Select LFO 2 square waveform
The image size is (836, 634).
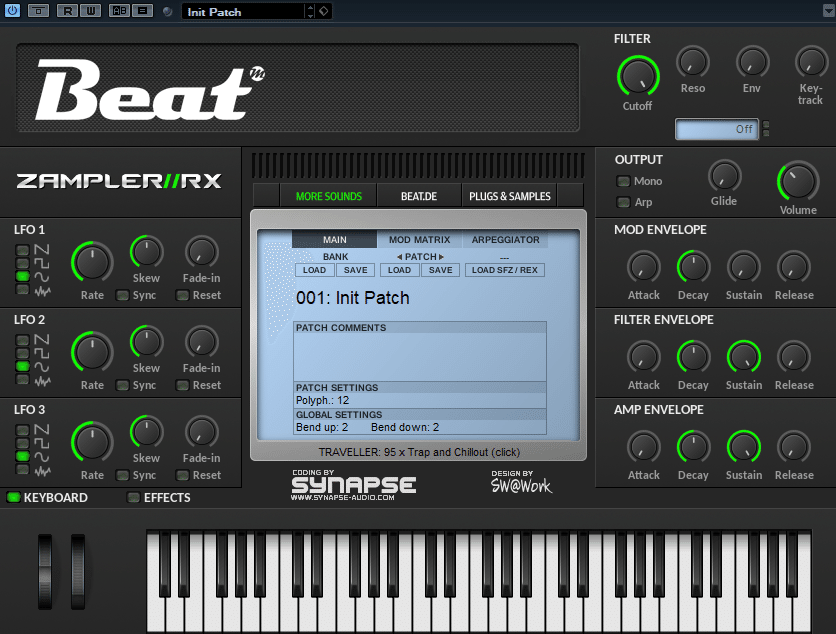(x=22, y=353)
